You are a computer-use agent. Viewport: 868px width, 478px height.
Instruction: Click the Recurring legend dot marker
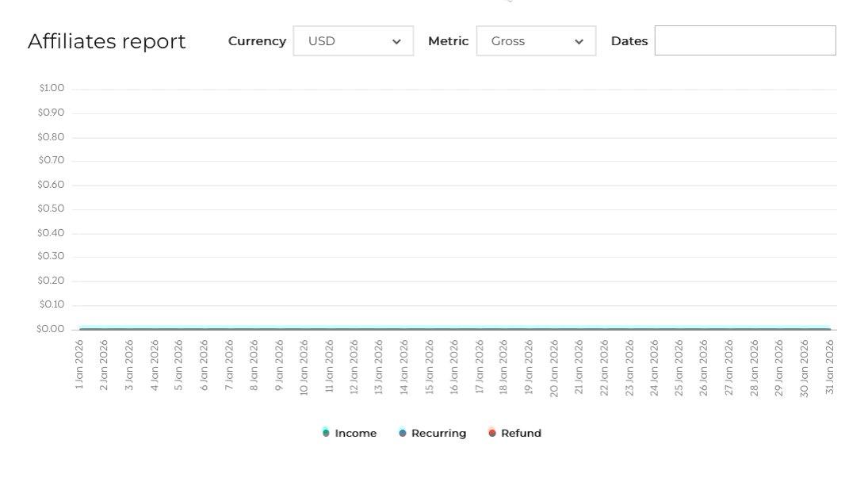coord(403,433)
